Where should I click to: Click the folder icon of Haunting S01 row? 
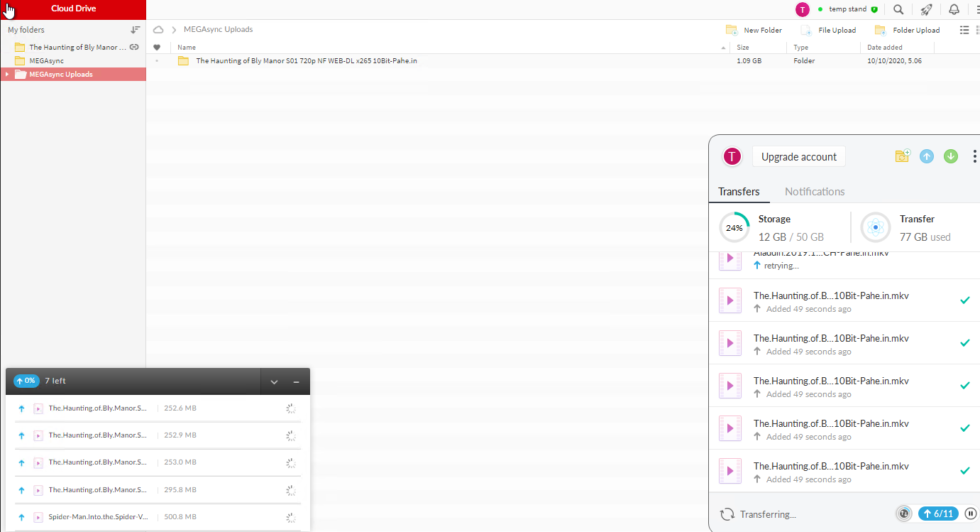[183, 61]
